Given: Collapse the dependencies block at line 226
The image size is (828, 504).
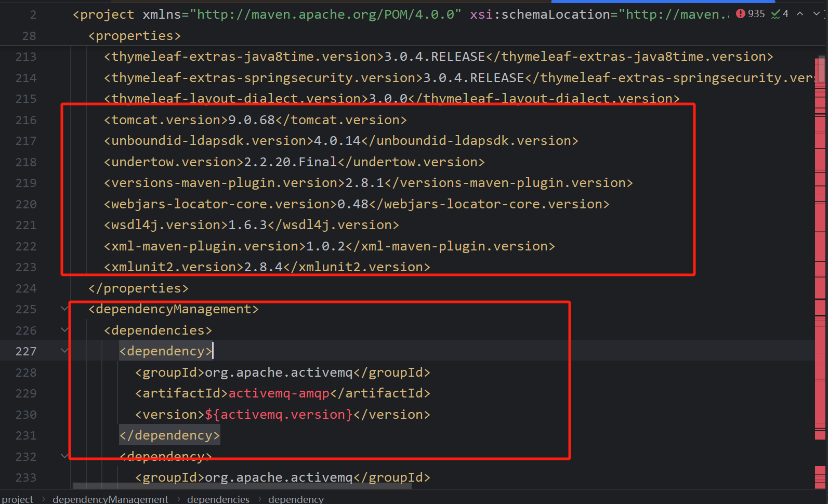Looking at the screenshot, I should [64, 329].
